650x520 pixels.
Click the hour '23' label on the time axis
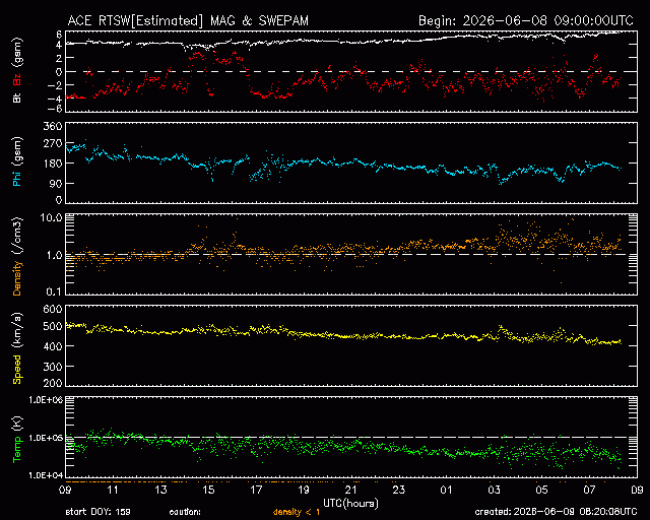[x=399, y=490]
